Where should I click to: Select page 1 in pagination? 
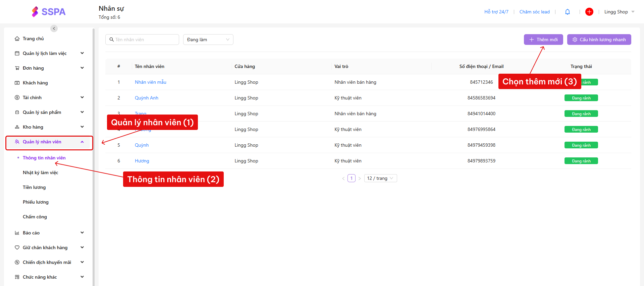352,178
